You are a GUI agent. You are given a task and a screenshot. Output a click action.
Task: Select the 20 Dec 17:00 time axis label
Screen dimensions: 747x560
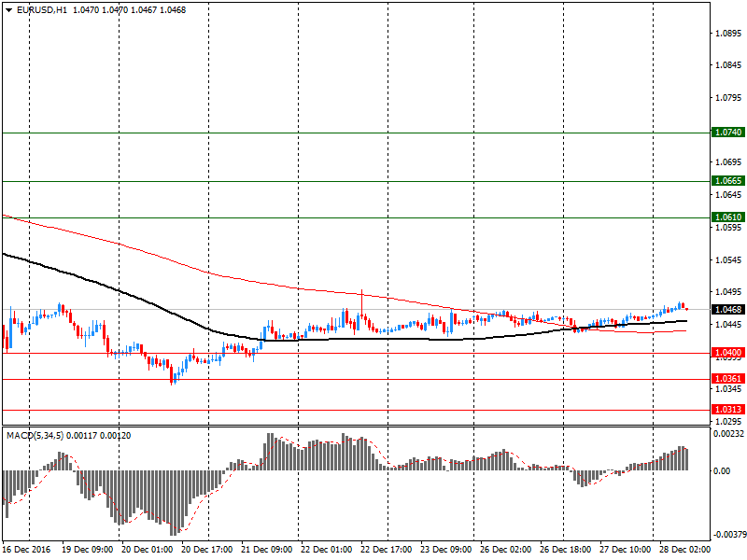click(x=206, y=550)
